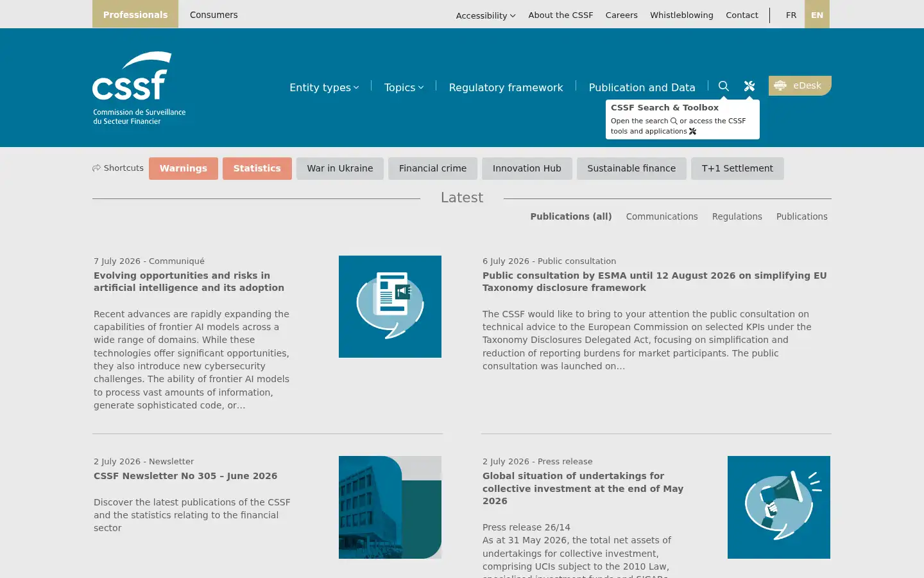Click the communiqué speech-bubble document thumbnail
This screenshot has height=578, width=924.
pos(390,306)
